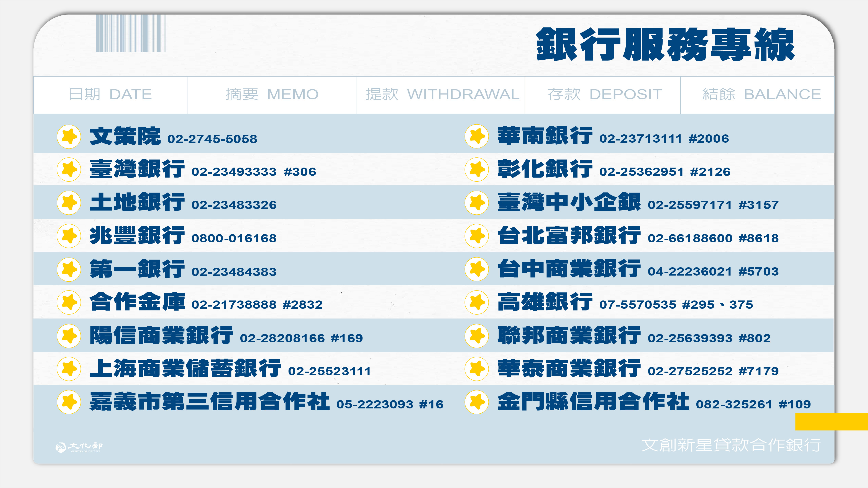
Task: Click phone number 0800-016168
Action: tap(234, 238)
